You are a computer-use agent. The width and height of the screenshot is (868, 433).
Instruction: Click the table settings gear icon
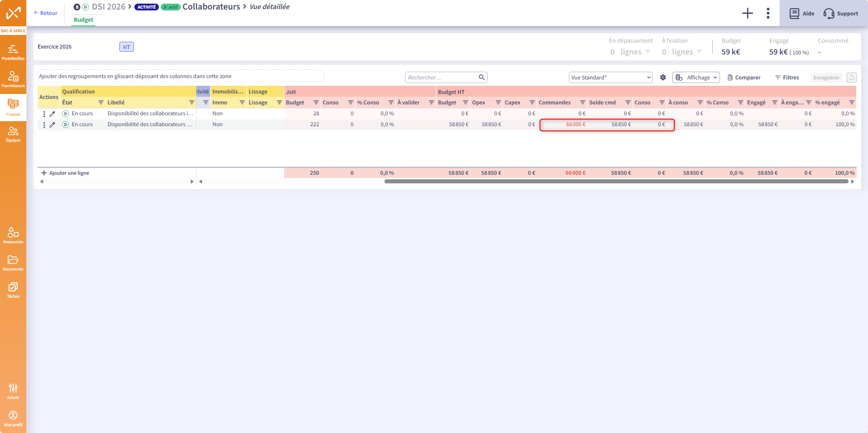663,78
